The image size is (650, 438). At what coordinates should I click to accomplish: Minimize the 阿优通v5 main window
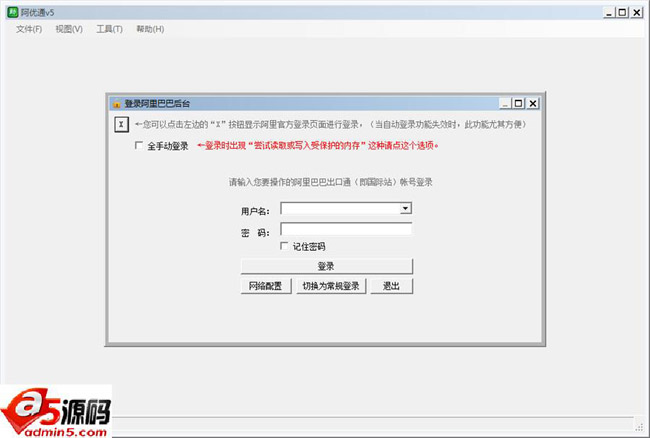point(609,12)
